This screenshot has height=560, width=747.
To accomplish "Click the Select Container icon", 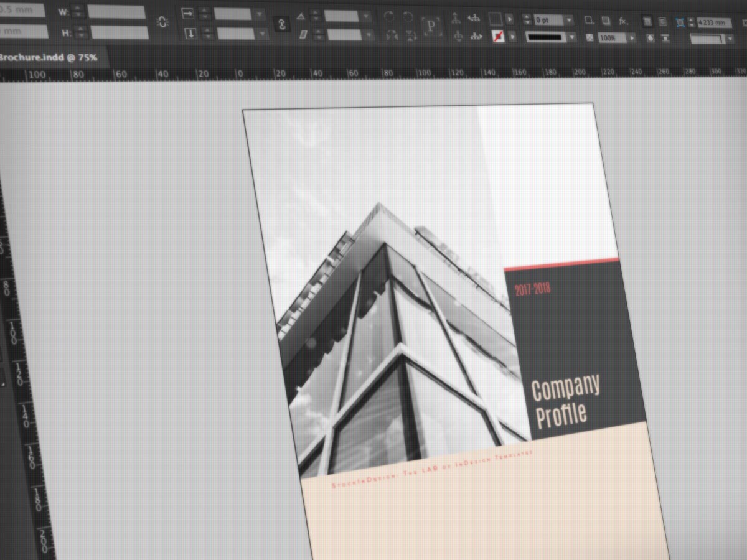I will tap(456, 18).
